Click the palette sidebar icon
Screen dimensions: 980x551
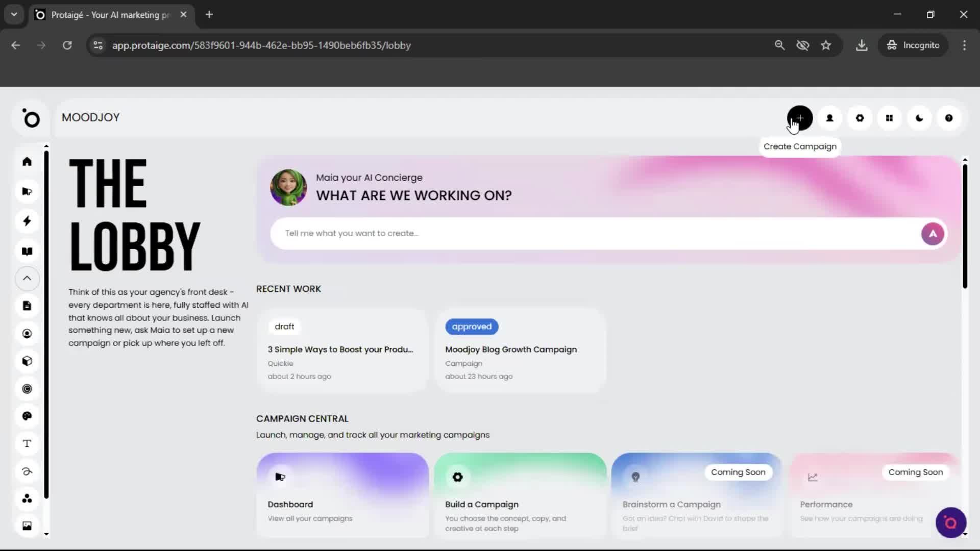click(x=27, y=416)
